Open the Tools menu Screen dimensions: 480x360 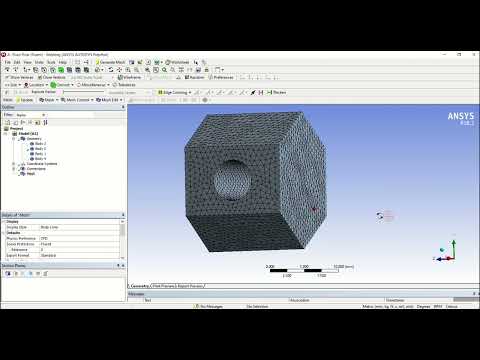tap(51, 62)
